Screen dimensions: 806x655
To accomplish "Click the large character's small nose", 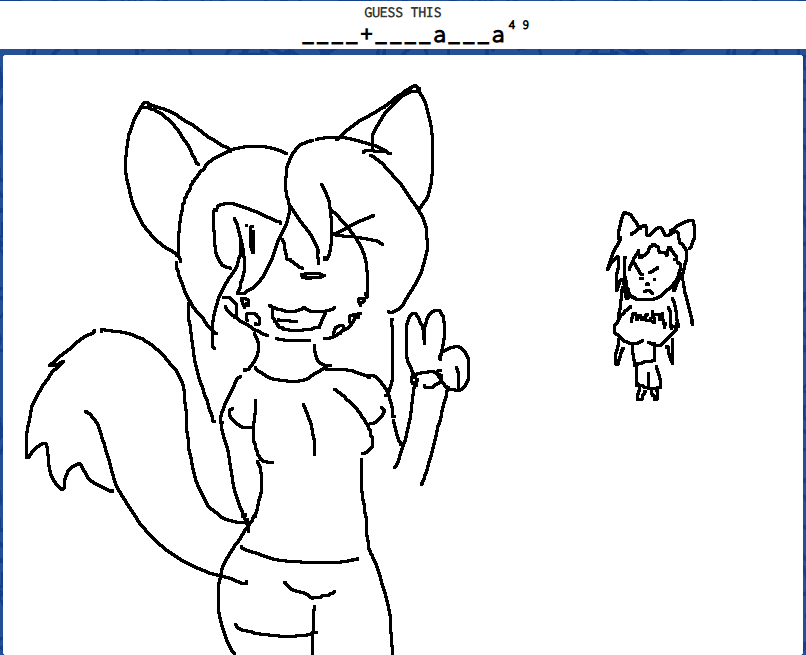I will tap(313, 275).
